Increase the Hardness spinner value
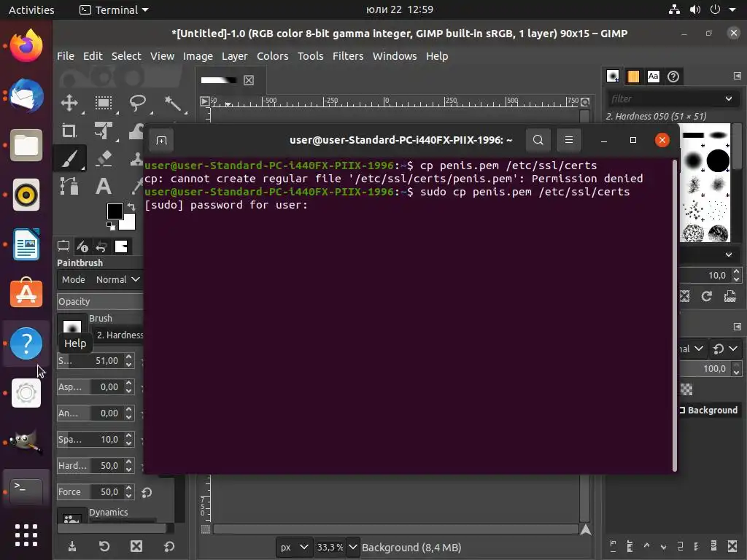The image size is (747, 560). point(128,462)
